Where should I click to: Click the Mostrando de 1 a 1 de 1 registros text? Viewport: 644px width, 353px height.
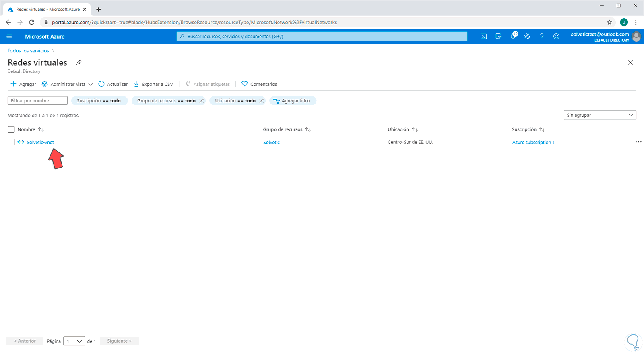pyautogui.click(x=43, y=116)
